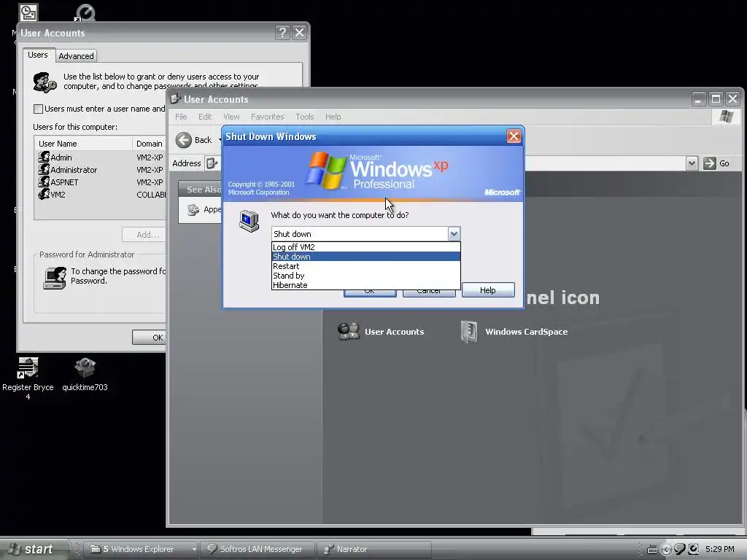Click the users and keys icon
747x560 pixels.
click(x=44, y=82)
